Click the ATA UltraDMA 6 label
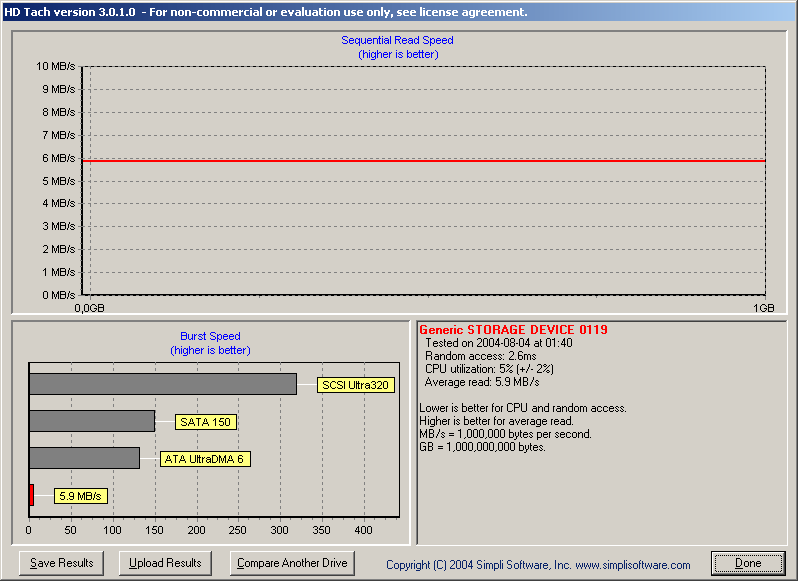 coord(205,459)
